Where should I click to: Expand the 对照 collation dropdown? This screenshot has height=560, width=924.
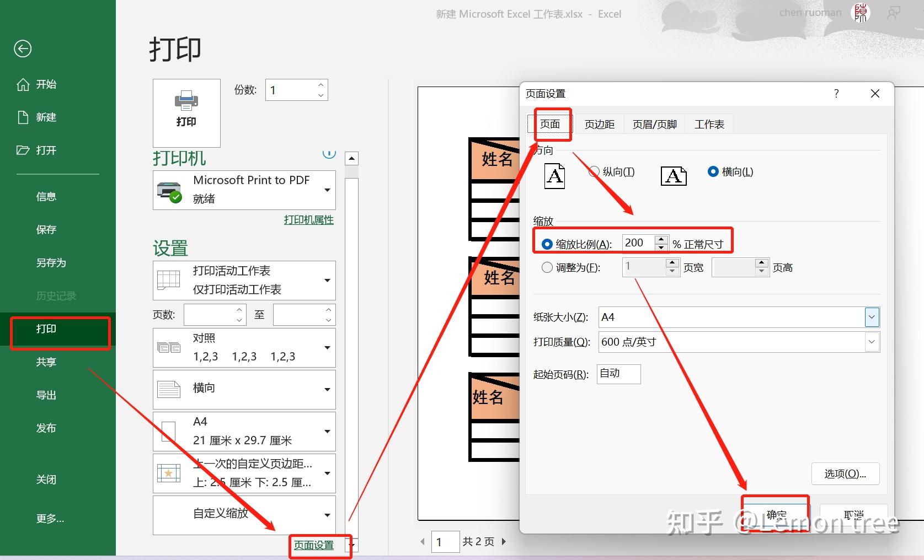coord(244,348)
